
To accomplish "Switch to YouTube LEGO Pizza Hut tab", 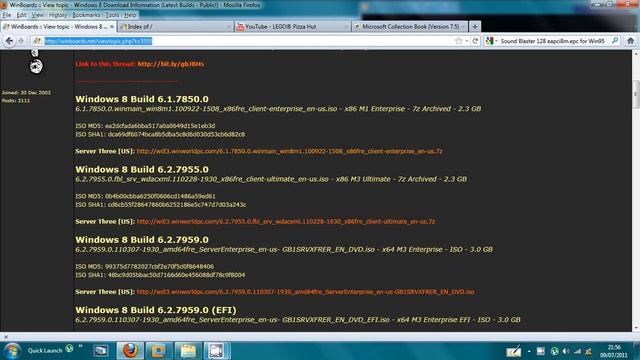I will 293,27.
